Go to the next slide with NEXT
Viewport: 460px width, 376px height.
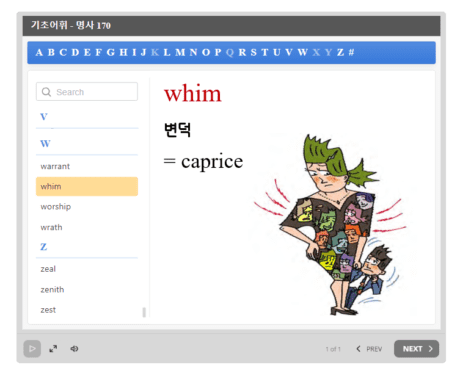tap(416, 349)
